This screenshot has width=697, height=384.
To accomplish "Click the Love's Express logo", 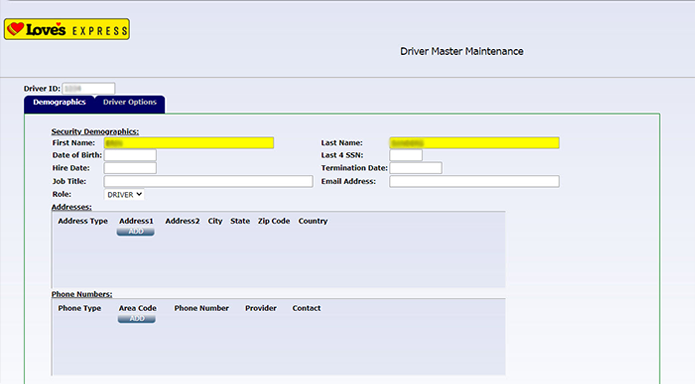I will pos(67,29).
